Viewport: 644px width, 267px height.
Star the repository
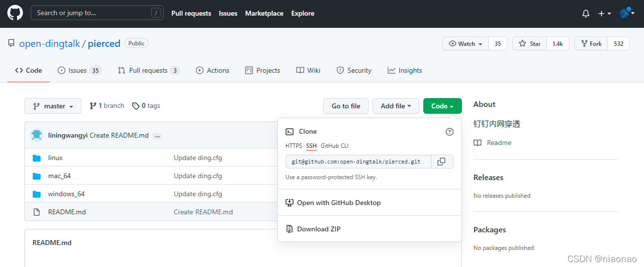point(530,43)
